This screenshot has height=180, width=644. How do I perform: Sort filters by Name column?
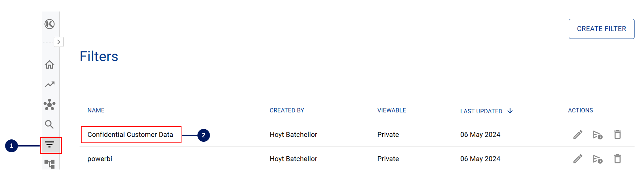(96, 110)
